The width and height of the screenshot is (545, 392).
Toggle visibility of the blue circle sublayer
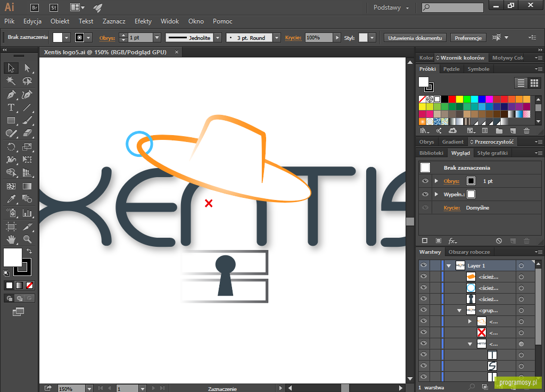tap(424, 288)
